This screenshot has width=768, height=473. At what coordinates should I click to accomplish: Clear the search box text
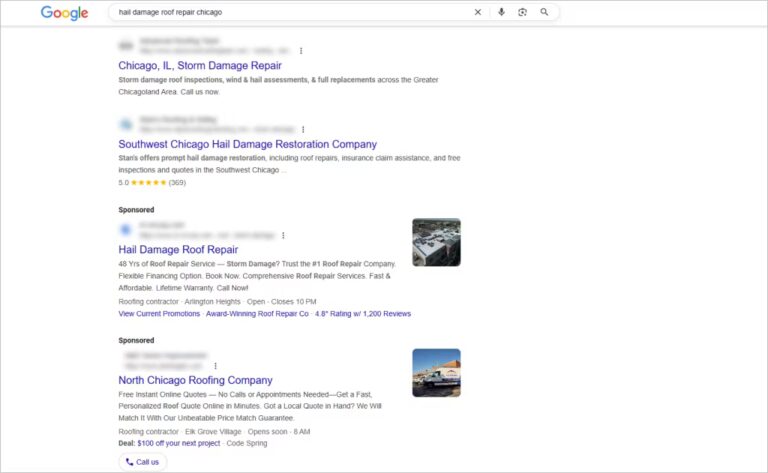(x=477, y=12)
